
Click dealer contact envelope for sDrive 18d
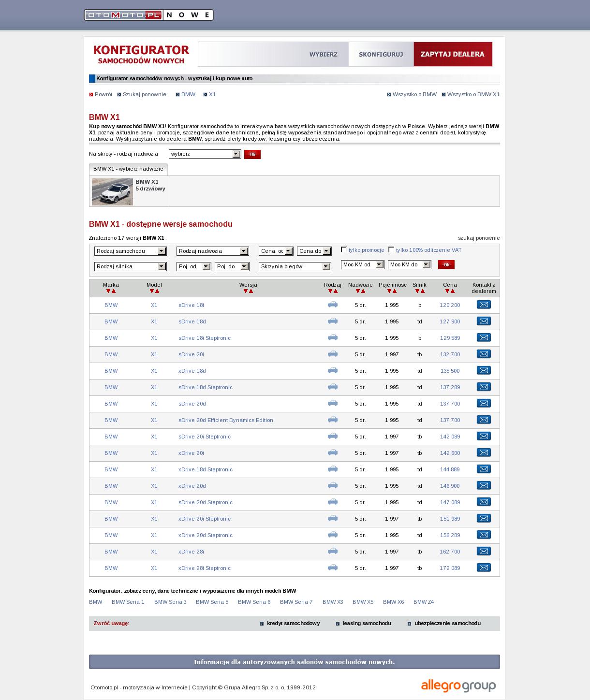pyautogui.click(x=484, y=321)
